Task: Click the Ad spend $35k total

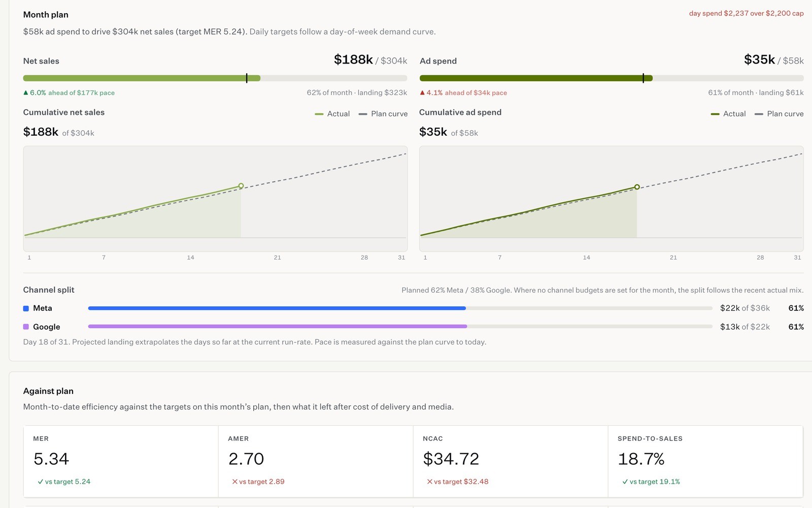Action: click(x=759, y=59)
